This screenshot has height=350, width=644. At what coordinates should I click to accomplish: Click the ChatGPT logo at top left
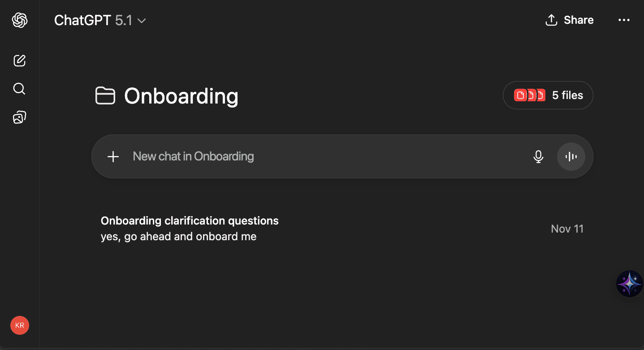19,20
